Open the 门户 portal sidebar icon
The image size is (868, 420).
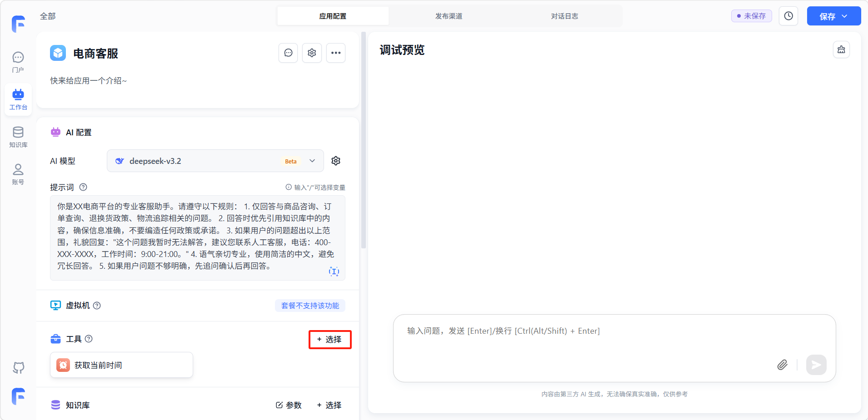[x=18, y=62]
